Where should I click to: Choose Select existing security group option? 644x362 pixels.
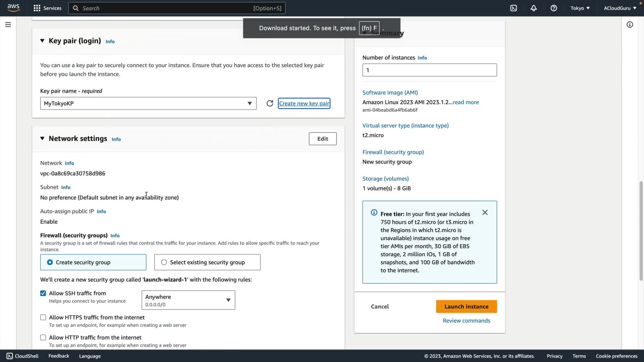click(x=164, y=262)
